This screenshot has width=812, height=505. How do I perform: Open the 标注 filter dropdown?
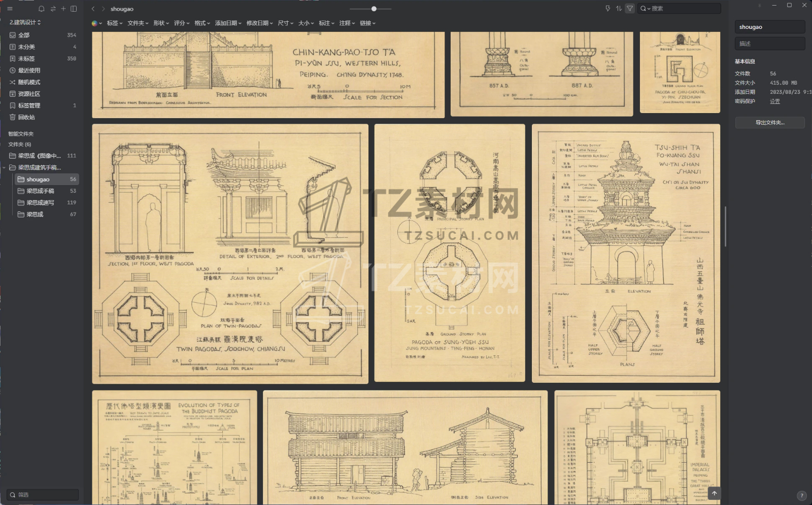327,23
